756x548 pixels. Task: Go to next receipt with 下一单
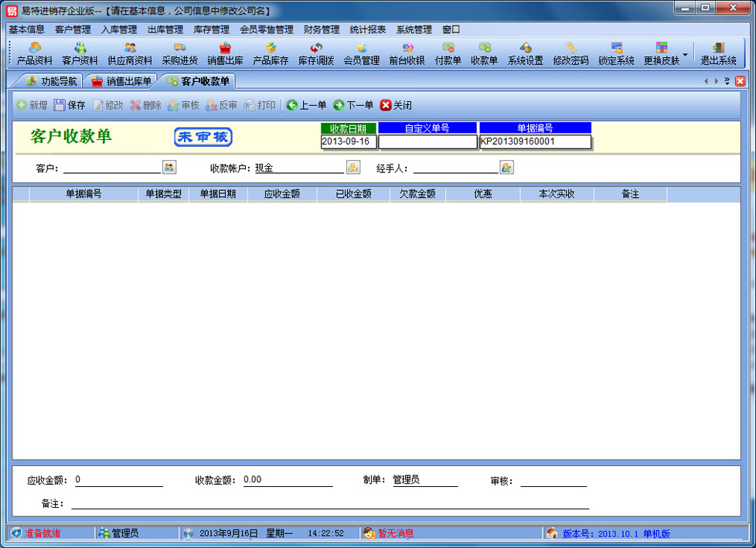click(353, 105)
